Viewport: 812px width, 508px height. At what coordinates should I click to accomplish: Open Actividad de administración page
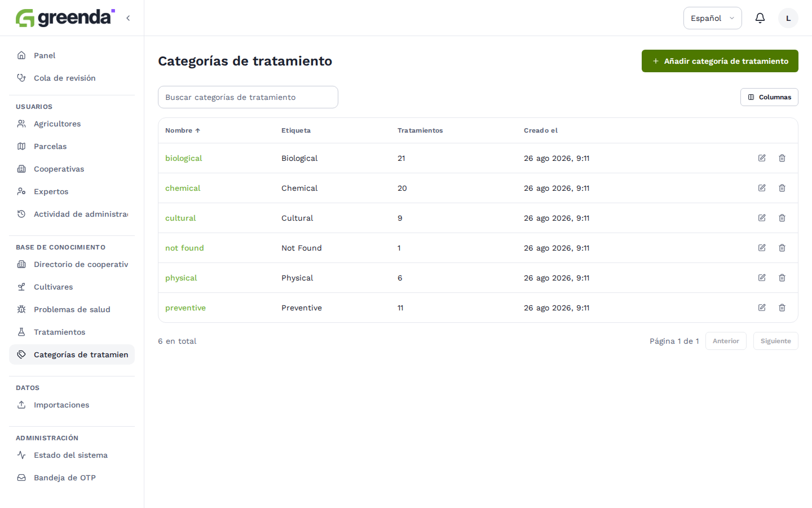coord(72,214)
